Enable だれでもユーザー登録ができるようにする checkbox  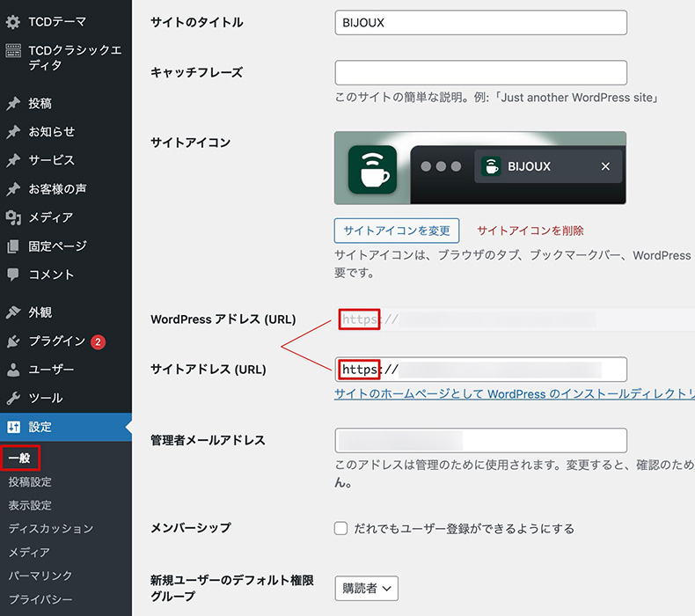pyautogui.click(x=341, y=529)
